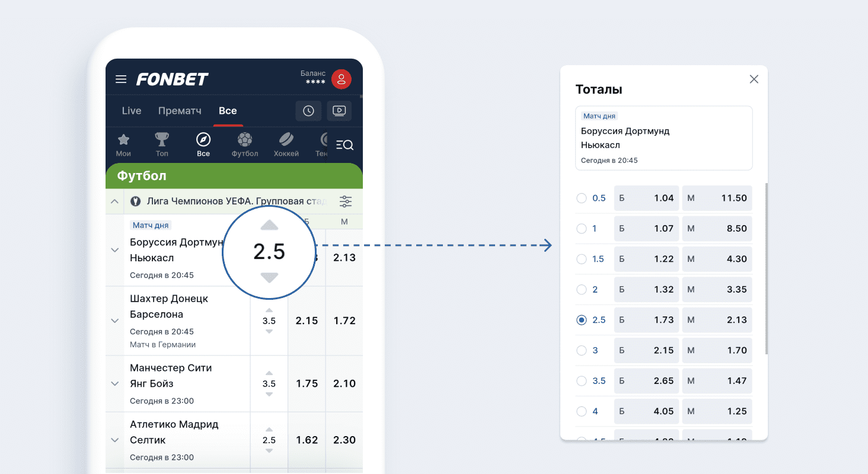Viewport: 868px width, 474px height.
Task: Bet over 1.32 on total 2
Action: pos(646,290)
